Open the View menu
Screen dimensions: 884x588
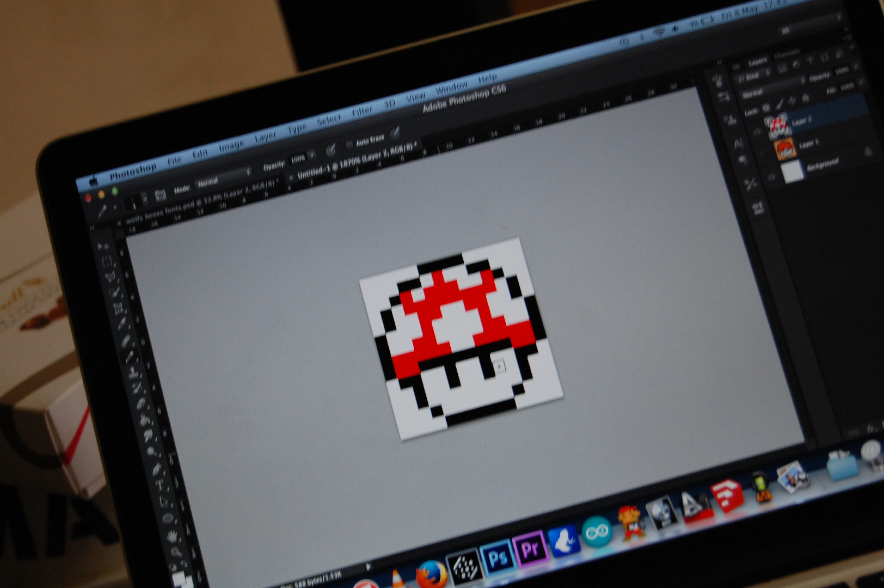click(415, 98)
